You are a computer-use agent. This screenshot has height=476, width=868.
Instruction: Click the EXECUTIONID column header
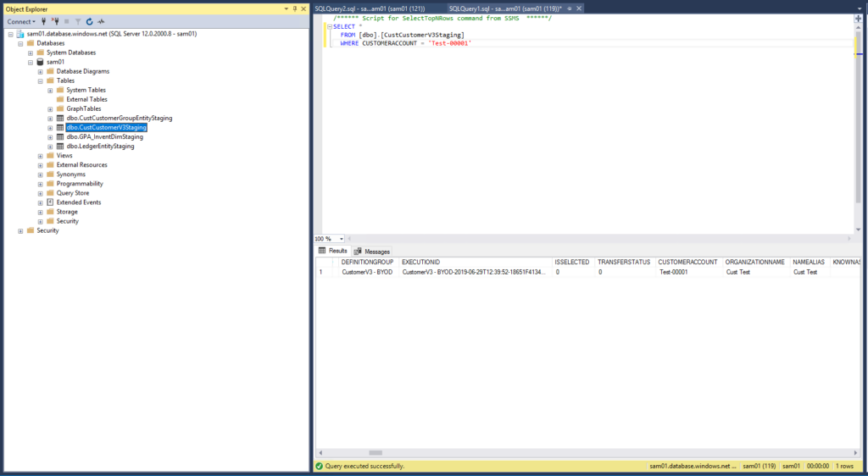pos(476,262)
